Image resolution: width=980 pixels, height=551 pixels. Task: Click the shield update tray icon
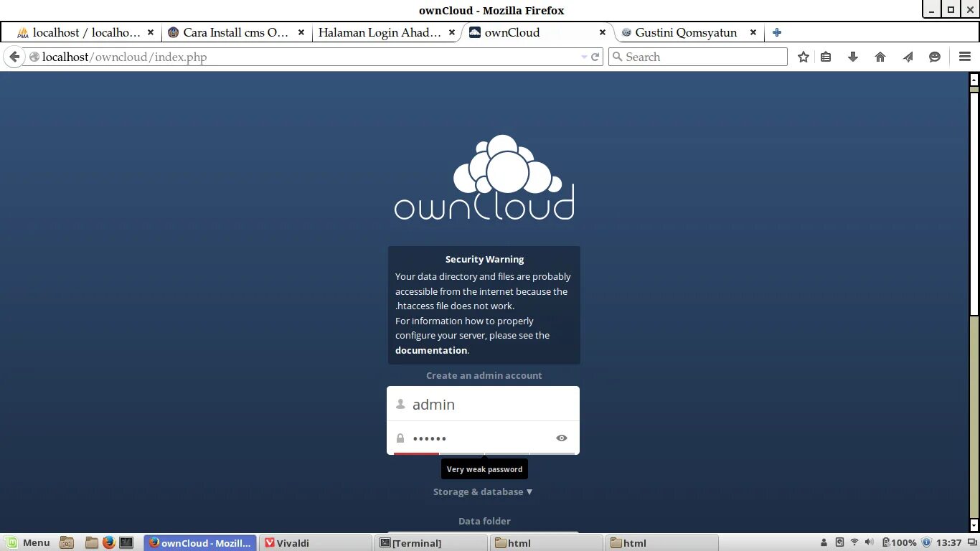(x=926, y=542)
